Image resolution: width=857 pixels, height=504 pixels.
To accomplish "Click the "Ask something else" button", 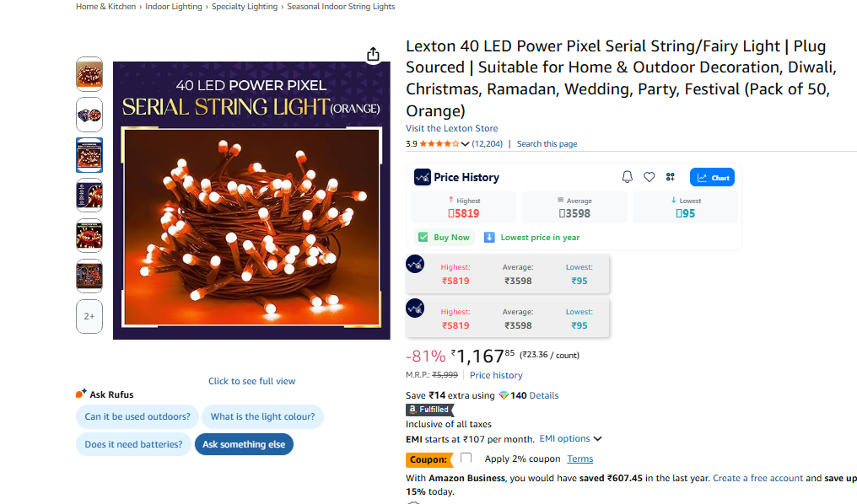I will click(244, 444).
